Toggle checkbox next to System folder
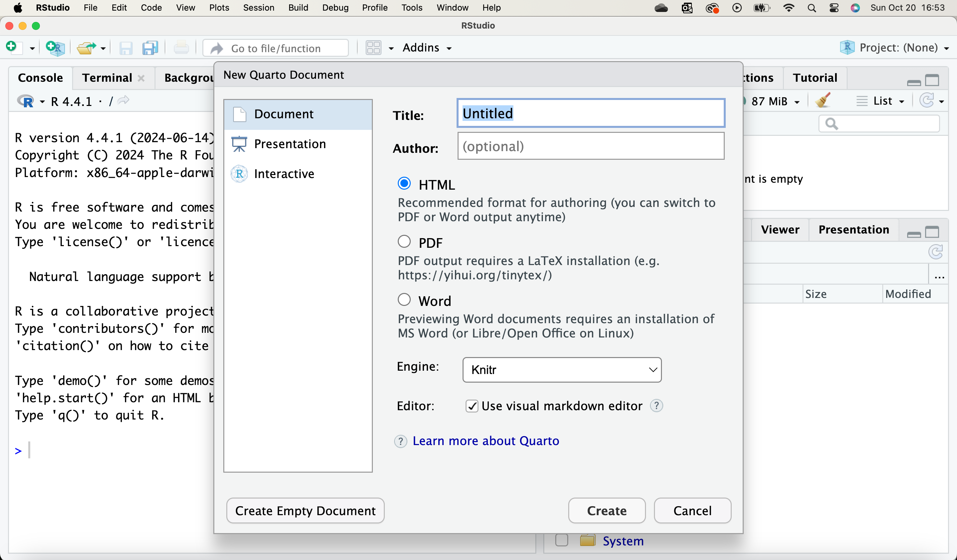The height and width of the screenshot is (560, 957). (561, 540)
